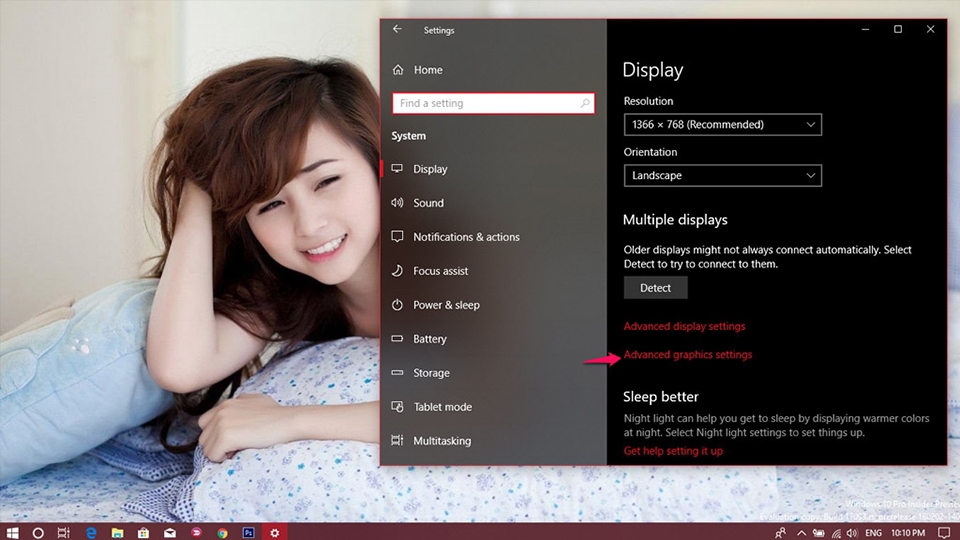Open Power & sleep settings

click(x=446, y=305)
